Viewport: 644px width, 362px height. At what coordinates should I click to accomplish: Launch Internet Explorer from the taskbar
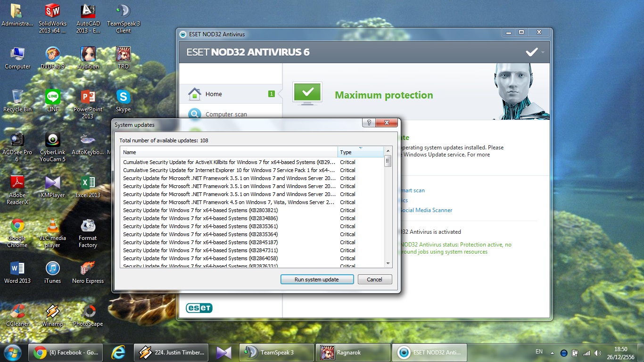(x=118, y=353)
